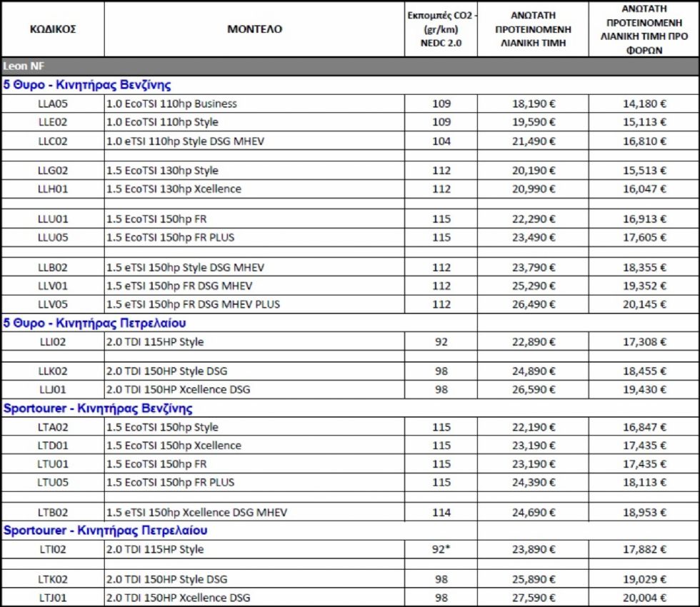Image resolution: width=700 pixels, height=607 pixels.
Task: Click the pre-tax price 17,308 €
Action: (x=644, y=342)
